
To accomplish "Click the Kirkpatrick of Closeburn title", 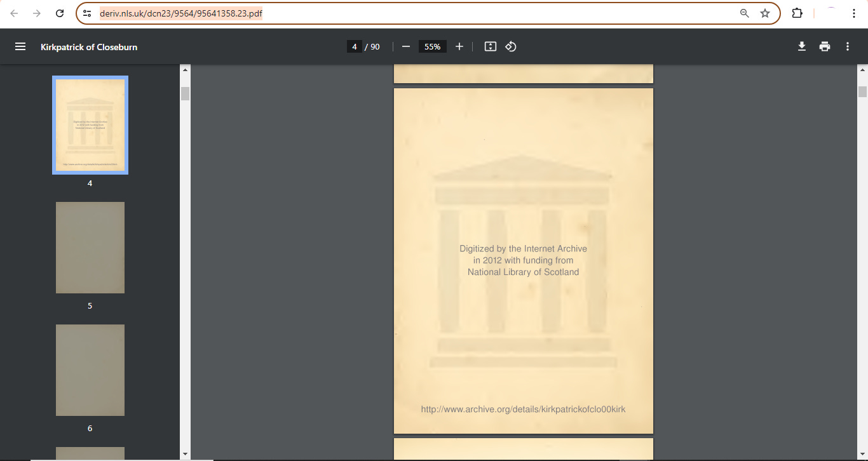I will (89, 47).
